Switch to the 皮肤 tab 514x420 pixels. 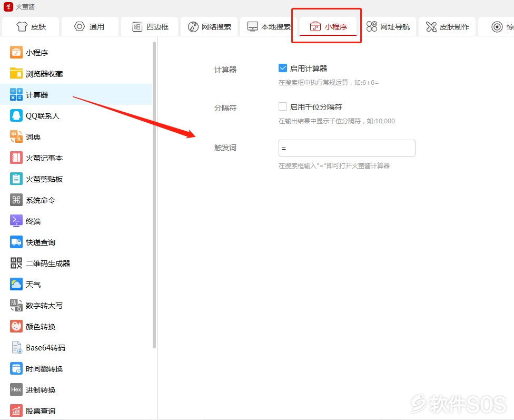coord(31,26)
